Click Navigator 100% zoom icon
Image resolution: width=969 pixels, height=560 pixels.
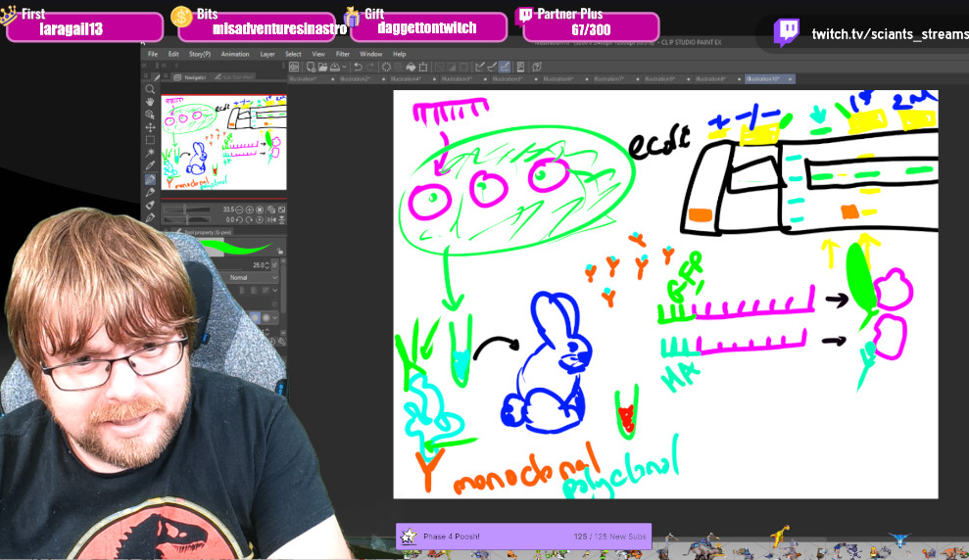[x=261, y=210]
